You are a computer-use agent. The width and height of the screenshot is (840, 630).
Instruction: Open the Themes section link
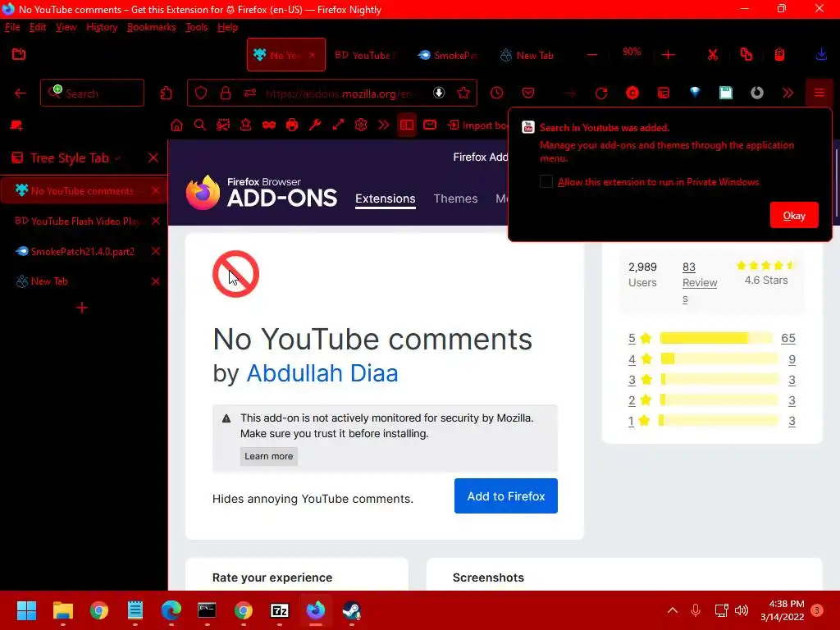[x=455, y=199]
